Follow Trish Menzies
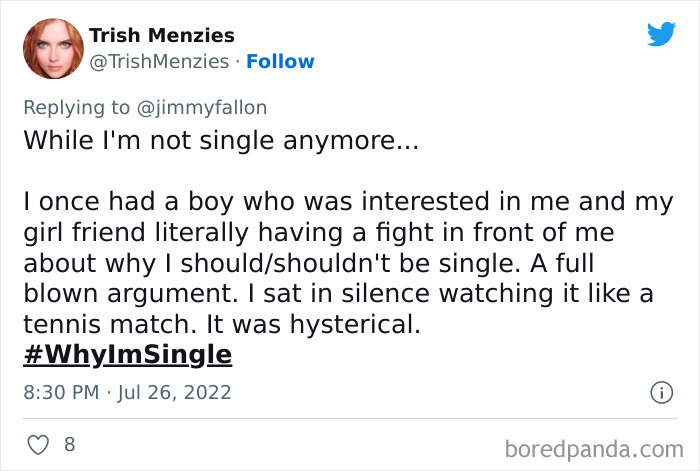700x471 pixels. tap(280, 62)
